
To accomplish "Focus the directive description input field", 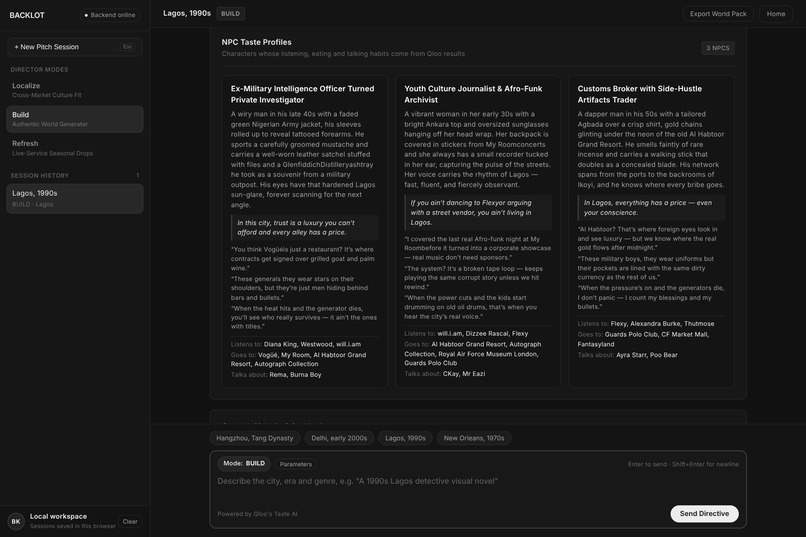I will (x=478, y=488).
